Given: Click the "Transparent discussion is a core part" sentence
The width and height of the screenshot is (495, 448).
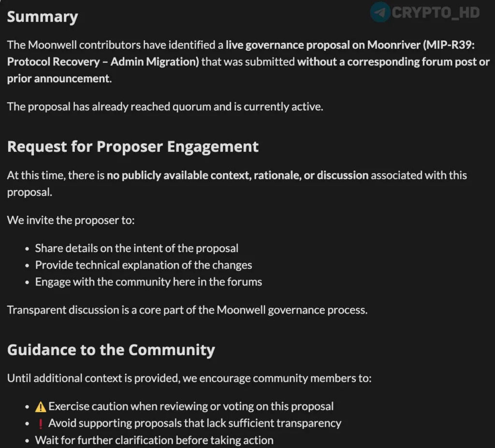Looking at the screenshot, I should (x=187, y=310).
